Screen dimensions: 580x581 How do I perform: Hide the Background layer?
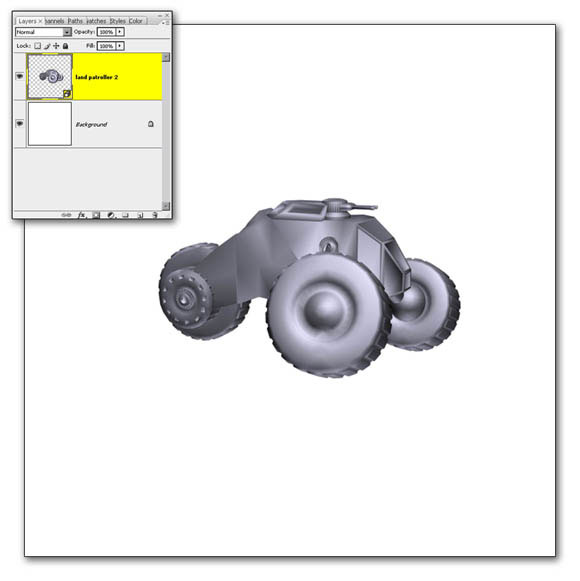[x=20, y=123]
